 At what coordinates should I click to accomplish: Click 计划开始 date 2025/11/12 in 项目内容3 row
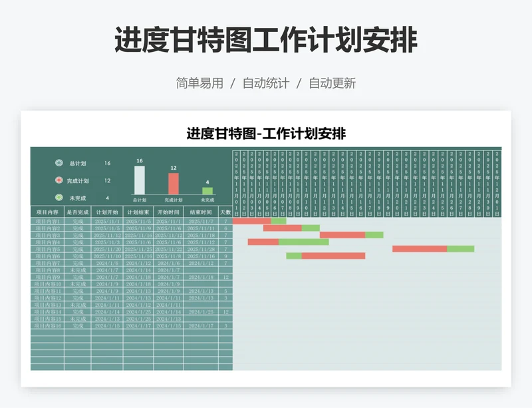click(107, 235)
